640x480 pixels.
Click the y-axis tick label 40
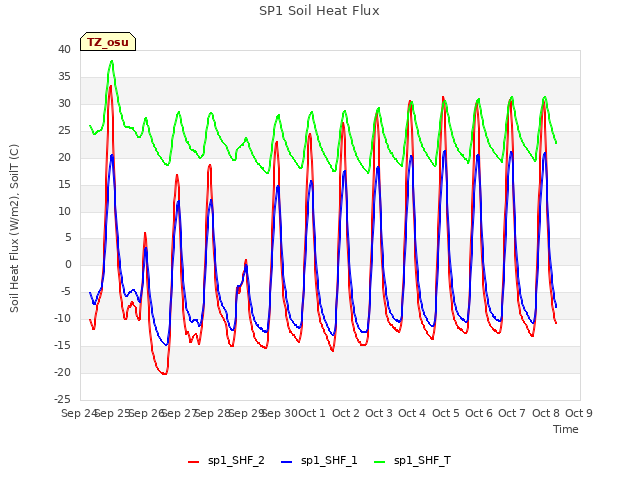click(x=64, y=49)
